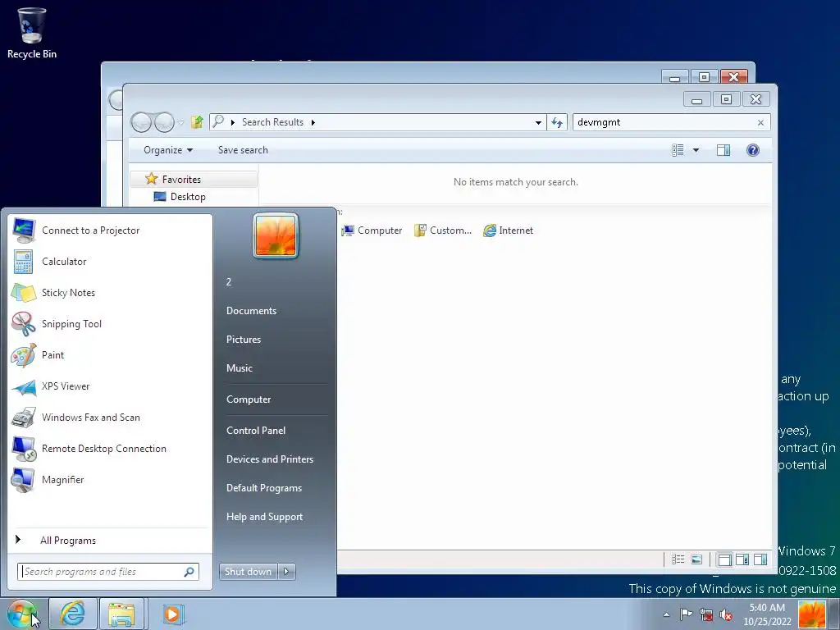Click the Shut down button
This screenshot has height=630, width=840.
pyautogui.click(x=248, y=572)
